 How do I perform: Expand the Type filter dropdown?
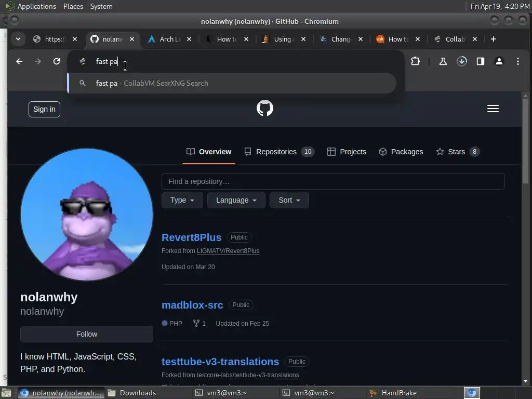(182, 200)
